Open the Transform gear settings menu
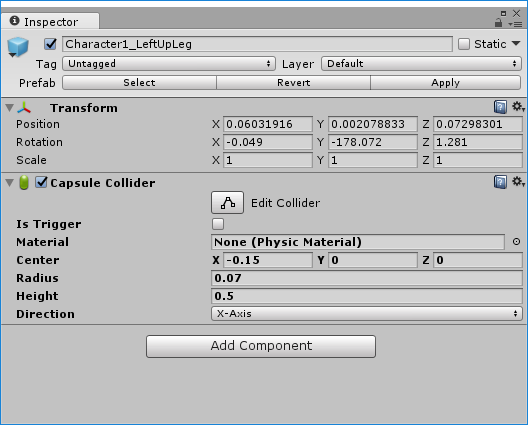 click(x=518, y=107)
